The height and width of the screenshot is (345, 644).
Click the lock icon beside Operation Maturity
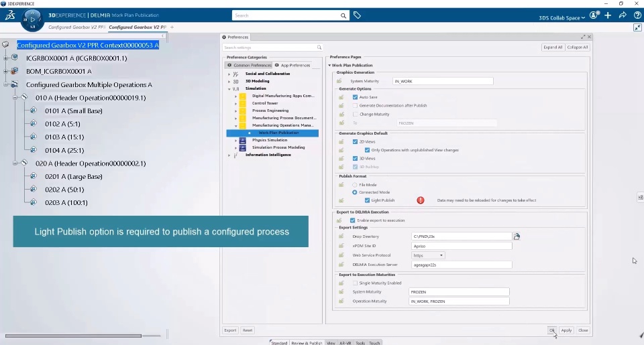341,301
